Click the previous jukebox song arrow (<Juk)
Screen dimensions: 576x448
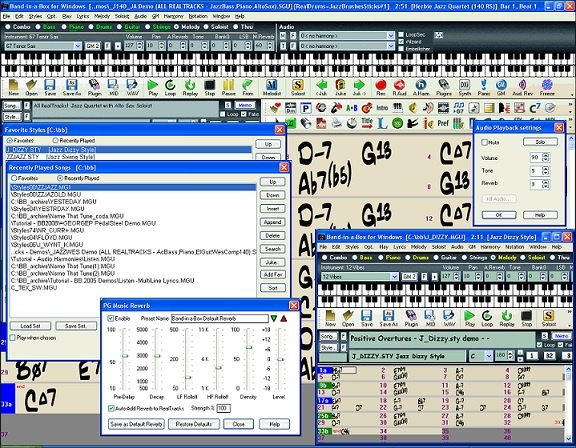click(x=321, y=87)
